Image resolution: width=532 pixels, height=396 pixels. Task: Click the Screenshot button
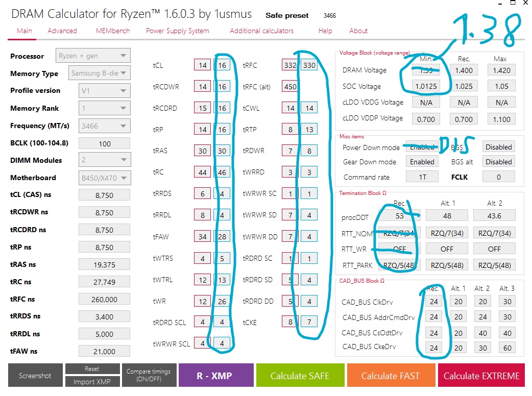pos(35,375)
